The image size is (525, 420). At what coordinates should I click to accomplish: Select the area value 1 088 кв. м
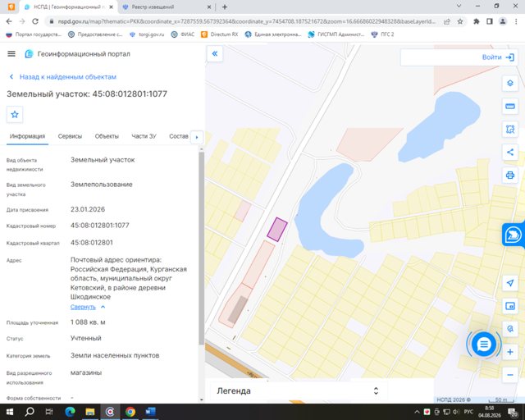[x=88, y=322]
